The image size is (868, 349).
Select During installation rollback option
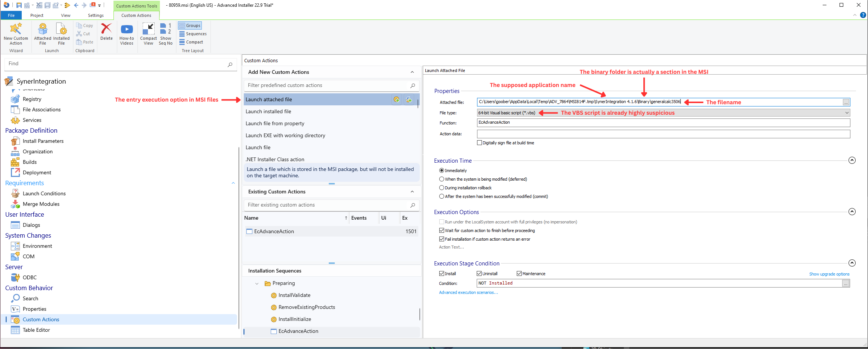click(x=441, y=188)
